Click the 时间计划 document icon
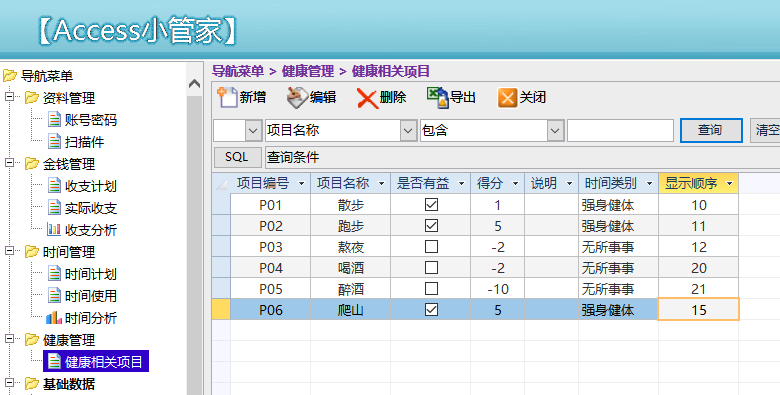 click(54, 274)
